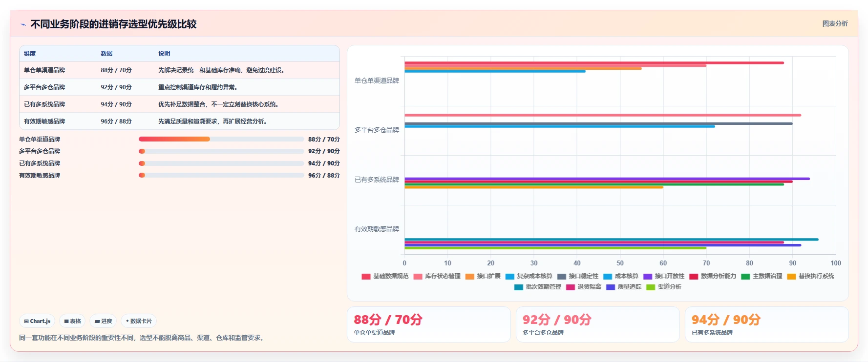This screenshot has height=362, width=868.
Task: Hide the 成本核算 legend series
Action: coord(620,276)
